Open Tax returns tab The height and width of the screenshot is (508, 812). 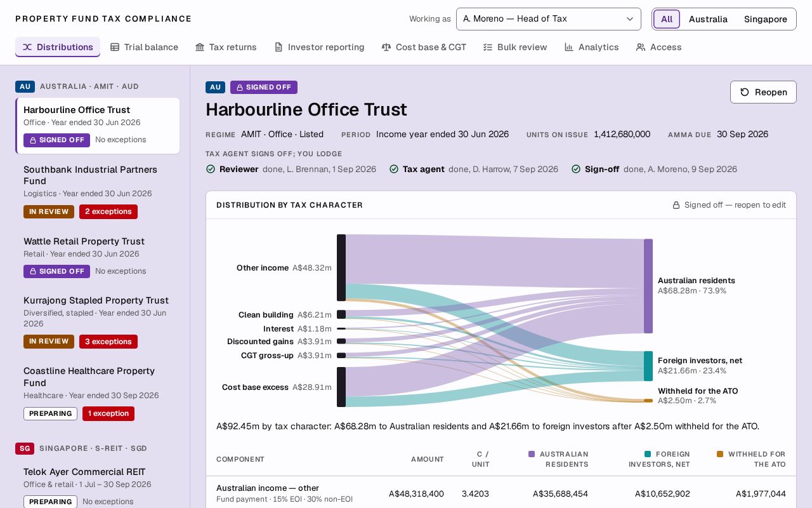tap(226, 47)
